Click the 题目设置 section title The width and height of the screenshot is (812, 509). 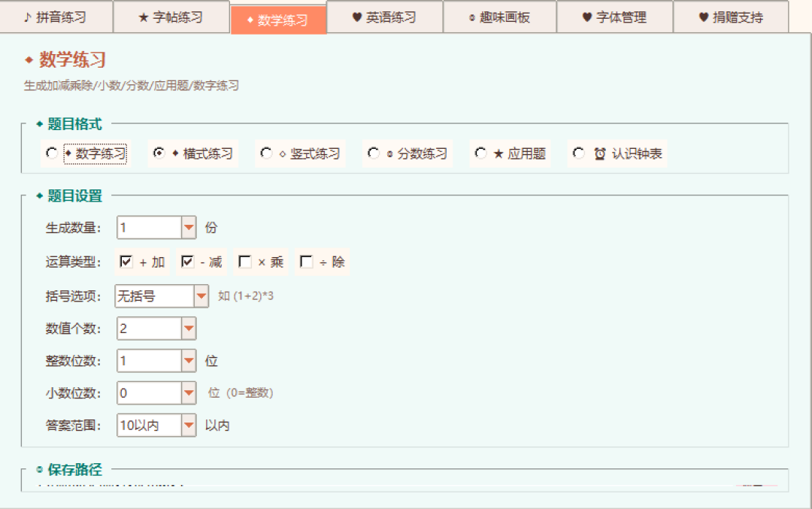pyautogui.click(x=74, y=195)
